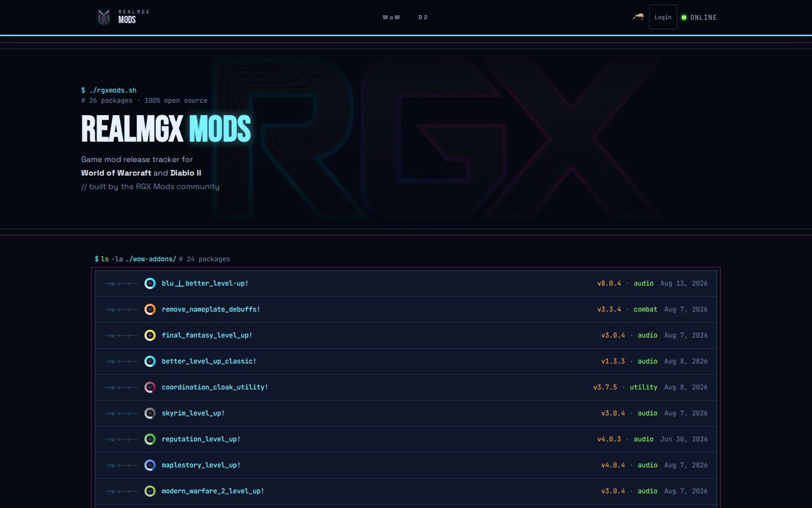Go to final_fantasy_level_up! addon page

207,335
